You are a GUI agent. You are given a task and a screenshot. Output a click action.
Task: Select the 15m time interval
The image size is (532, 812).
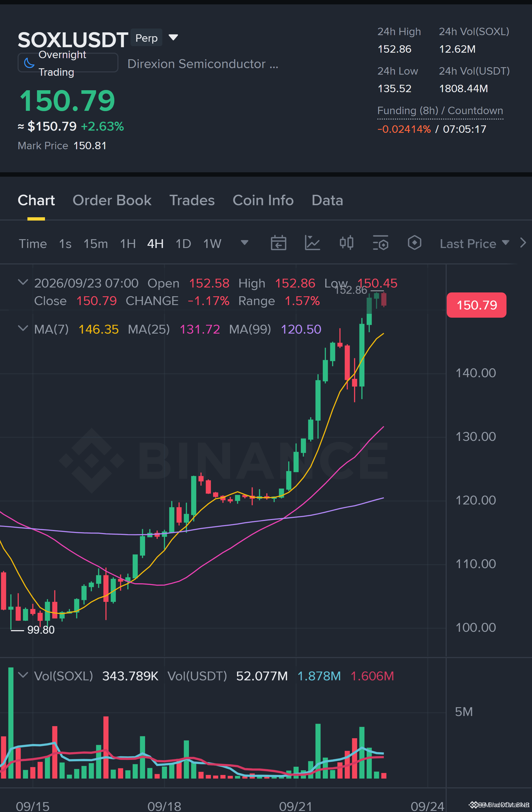tap(95, 244)
